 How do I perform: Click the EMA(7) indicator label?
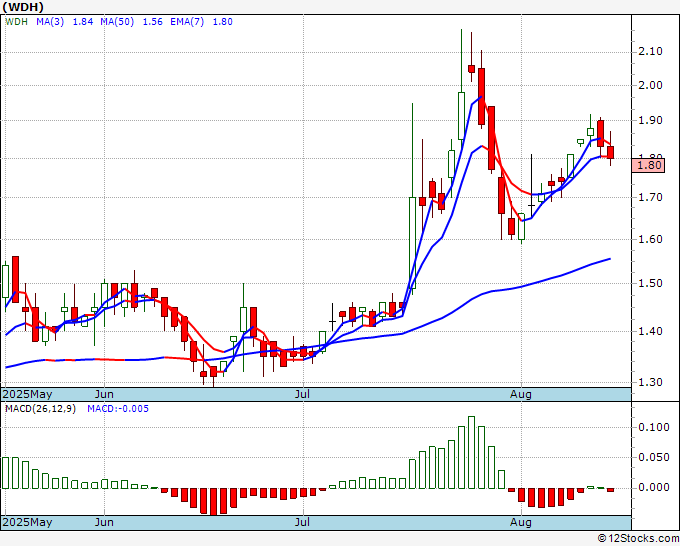pyautogui.click(x=187, y=22)
